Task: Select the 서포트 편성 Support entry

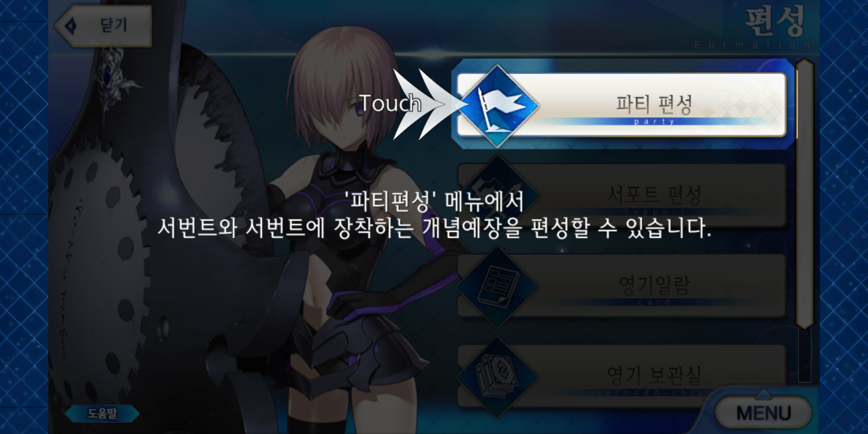Action: pyautogui.click(x=621, y=194)
